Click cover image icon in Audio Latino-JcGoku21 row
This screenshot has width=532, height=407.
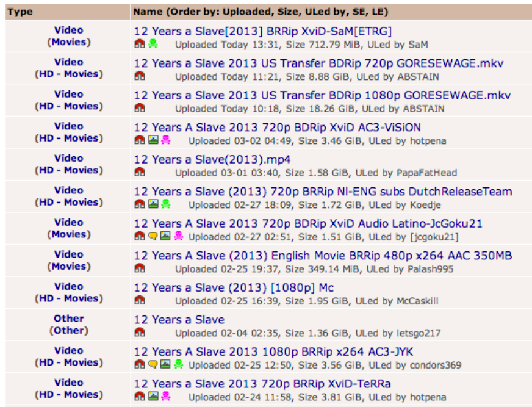[x=165, y=236]
